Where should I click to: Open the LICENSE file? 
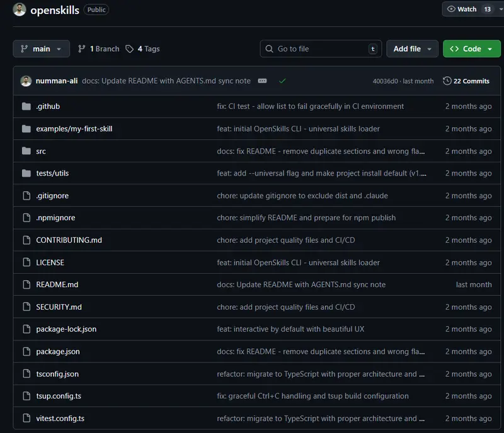(x=50, y=262)
